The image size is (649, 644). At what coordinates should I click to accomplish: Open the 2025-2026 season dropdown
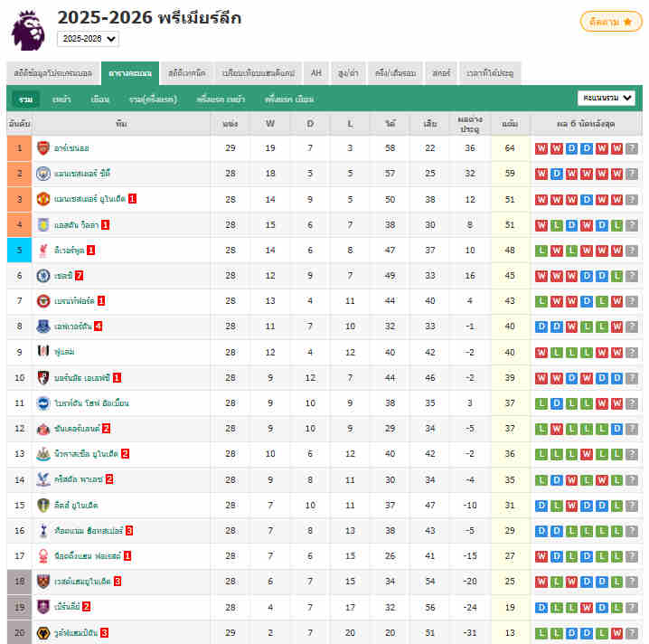88,39
